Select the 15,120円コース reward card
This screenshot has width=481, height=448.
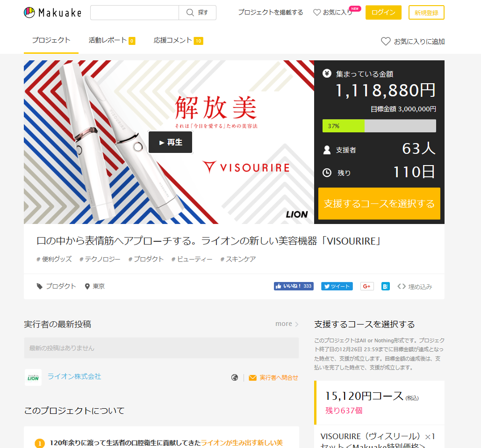379,403
